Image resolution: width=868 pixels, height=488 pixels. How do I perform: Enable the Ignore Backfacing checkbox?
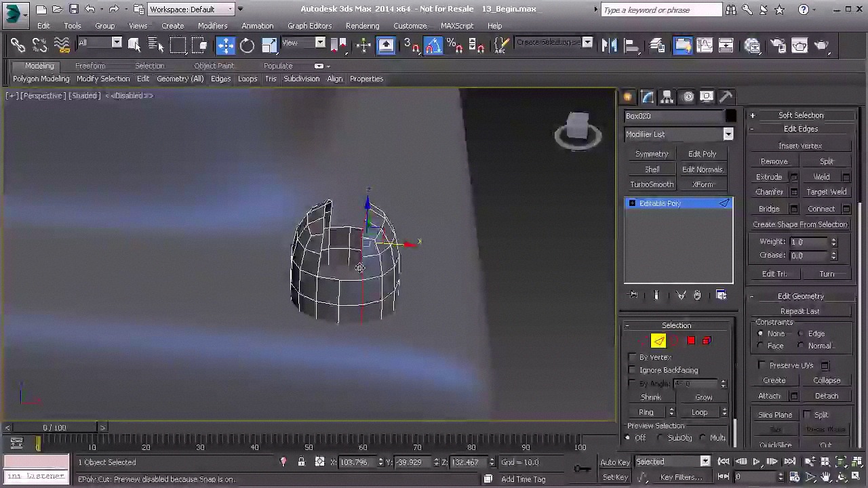coord(632,370)
